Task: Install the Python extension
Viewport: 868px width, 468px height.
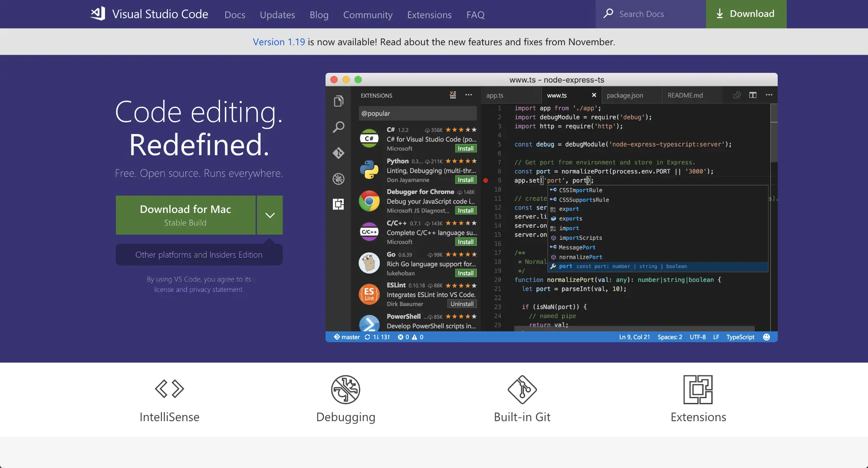Action: coord(466,180)
